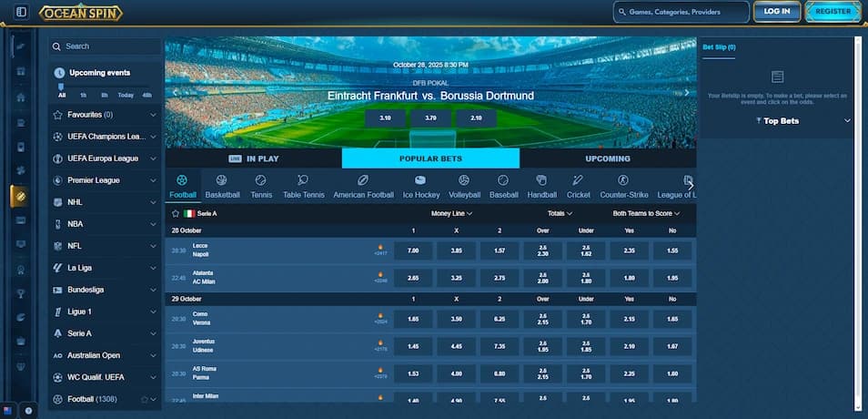Select the Ice Hockey sport icon

[x=420, y=180]
